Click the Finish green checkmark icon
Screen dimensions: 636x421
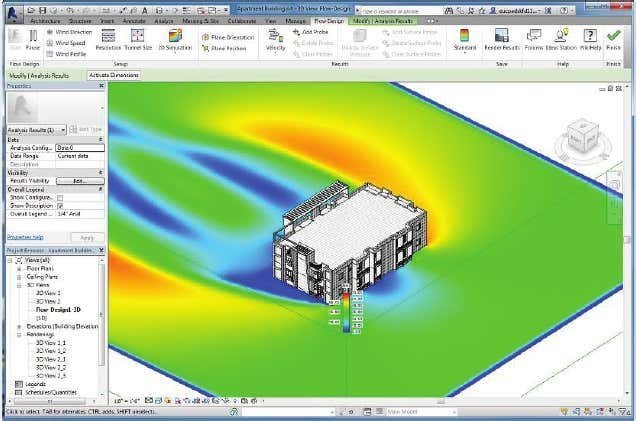(613, 36)
